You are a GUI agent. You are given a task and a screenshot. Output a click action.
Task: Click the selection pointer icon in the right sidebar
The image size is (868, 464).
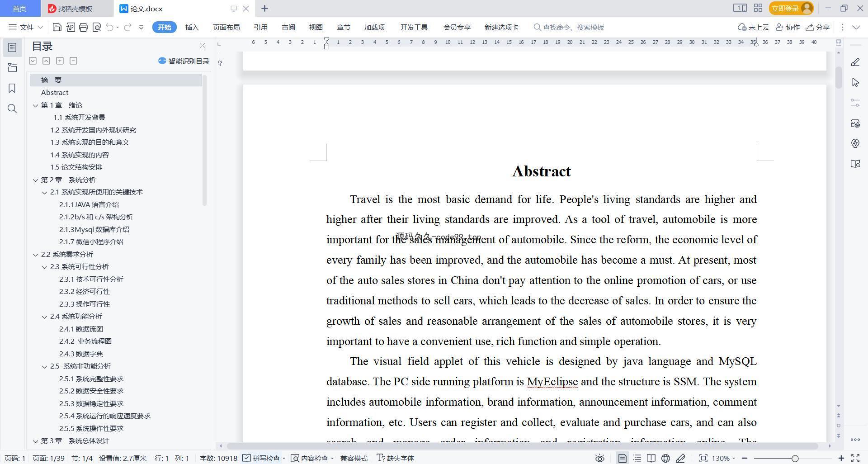click(855, 82)
